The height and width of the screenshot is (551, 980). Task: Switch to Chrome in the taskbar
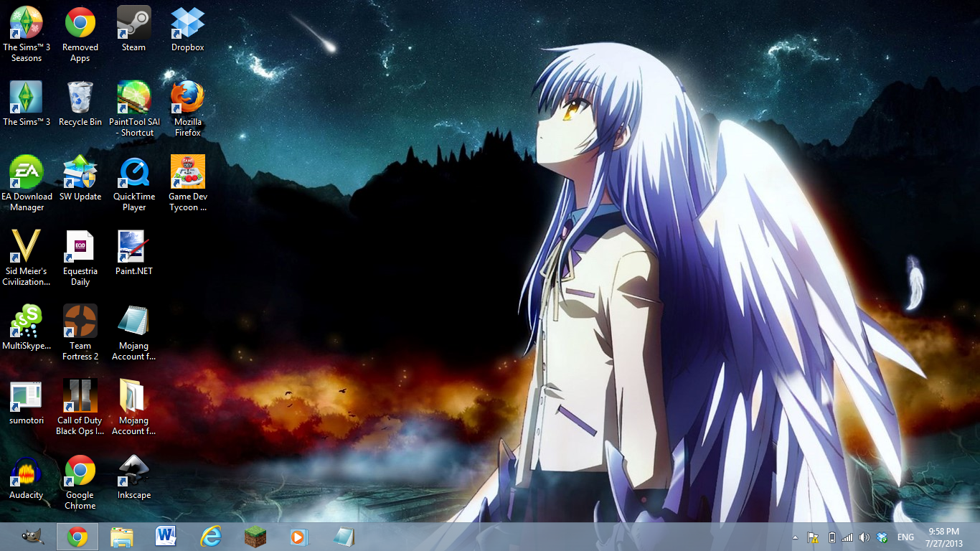point(77,537)
